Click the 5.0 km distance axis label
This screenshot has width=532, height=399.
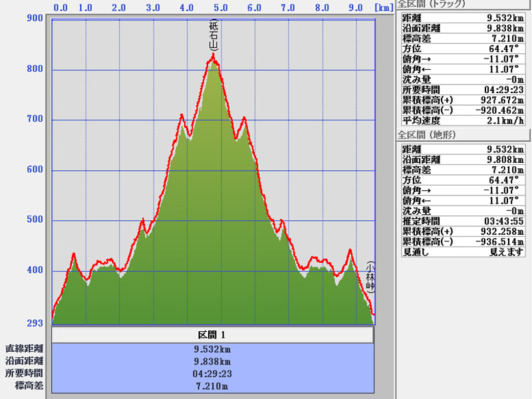tap(221, 8)
